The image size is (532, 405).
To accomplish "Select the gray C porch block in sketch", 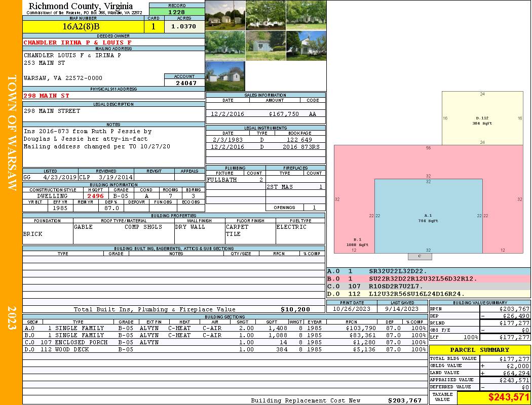I will (419, 256).
